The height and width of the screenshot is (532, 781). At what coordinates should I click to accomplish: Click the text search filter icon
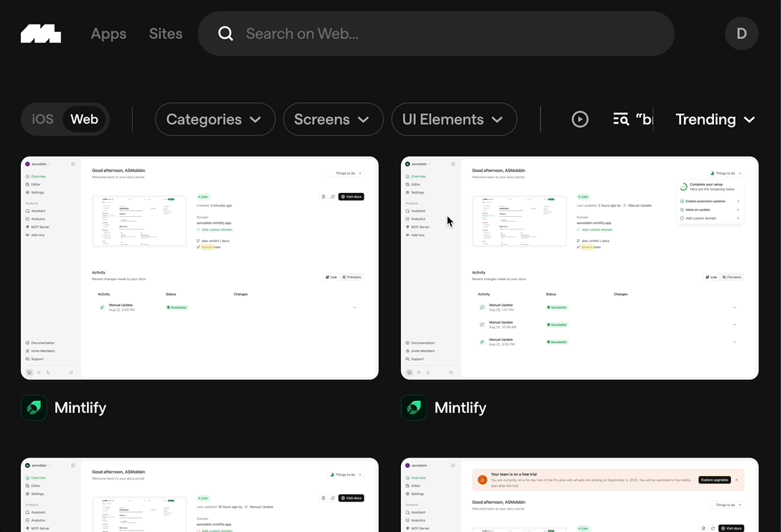coord(621,119)
